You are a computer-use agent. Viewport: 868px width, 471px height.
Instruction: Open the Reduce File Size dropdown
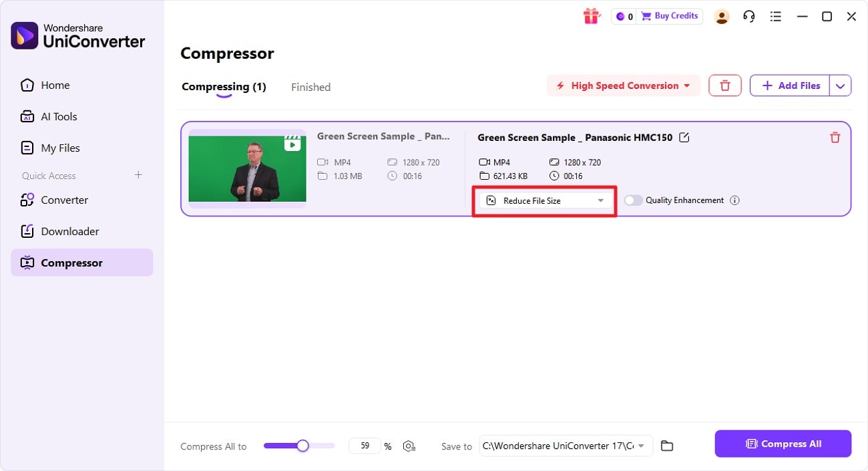pyautogui.click(x=544, y=200)
